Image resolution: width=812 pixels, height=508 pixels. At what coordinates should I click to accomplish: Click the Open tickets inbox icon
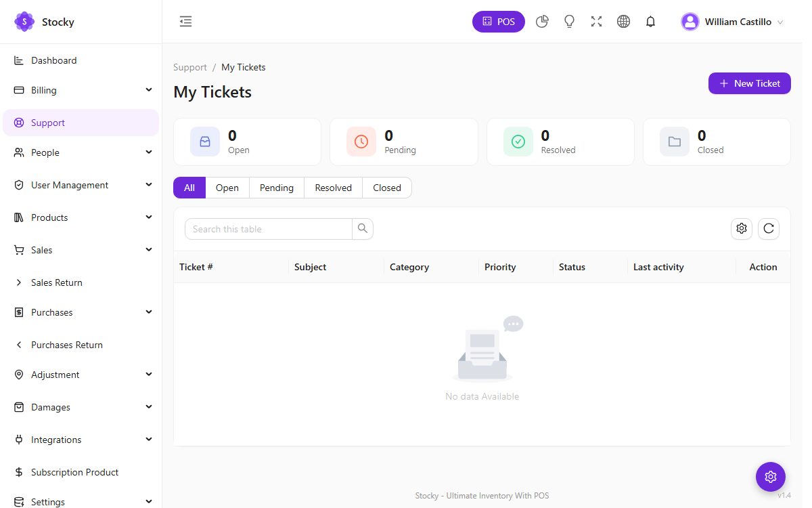coord(205,142)
